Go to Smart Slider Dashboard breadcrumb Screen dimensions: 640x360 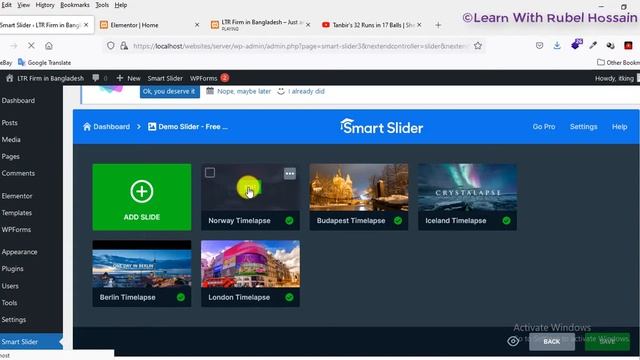(107, 127)
